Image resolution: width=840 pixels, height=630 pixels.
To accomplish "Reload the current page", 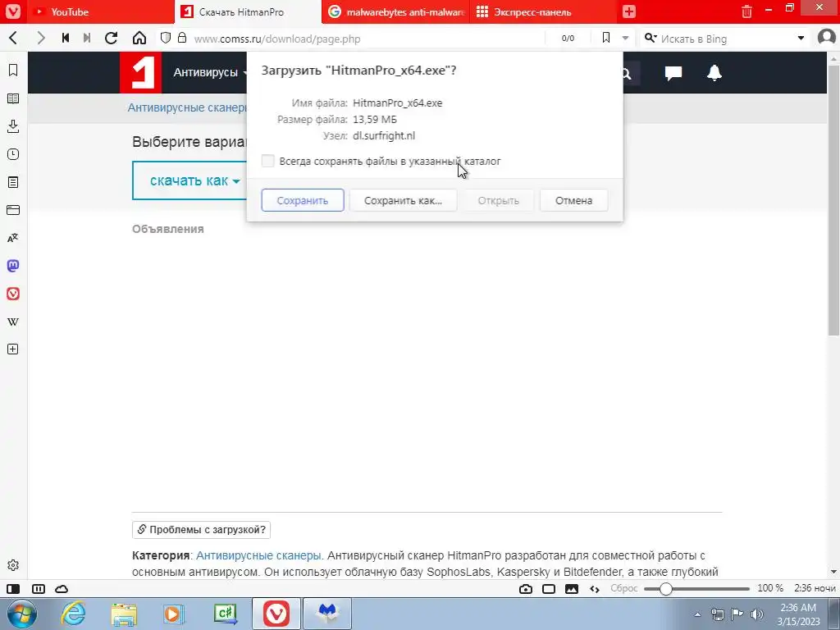I will click(111, 38).
